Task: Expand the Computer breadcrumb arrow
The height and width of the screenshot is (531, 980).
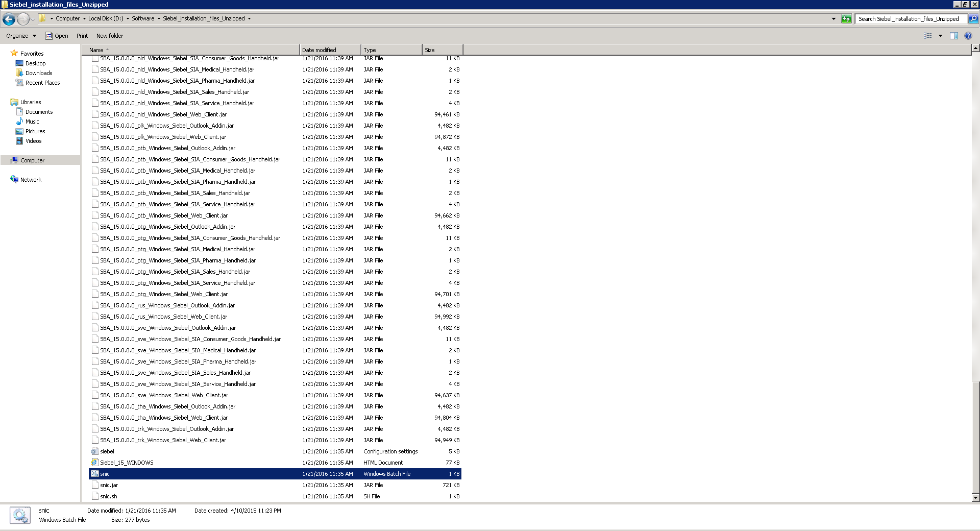Action: click(x=84, y=19)
